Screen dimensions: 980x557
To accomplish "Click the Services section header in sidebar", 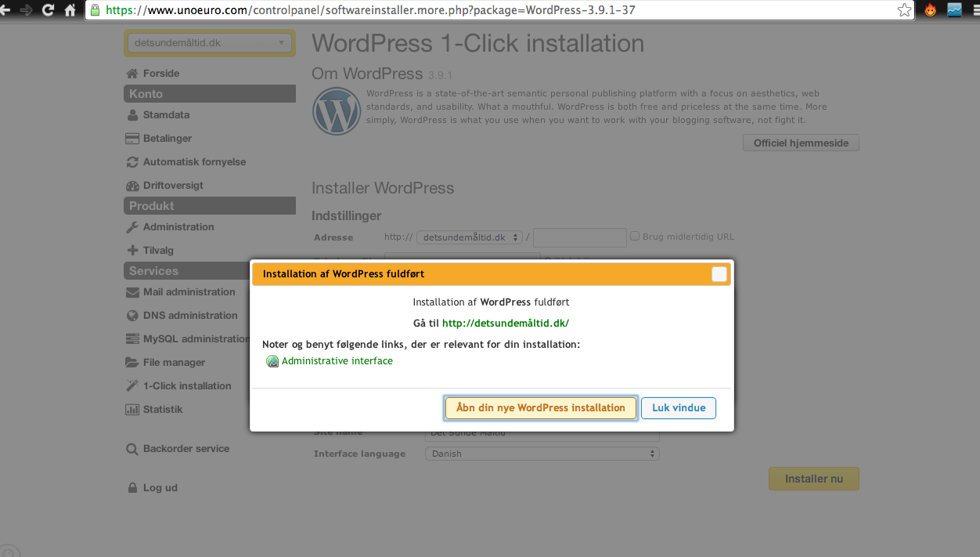I will [210, 271].
